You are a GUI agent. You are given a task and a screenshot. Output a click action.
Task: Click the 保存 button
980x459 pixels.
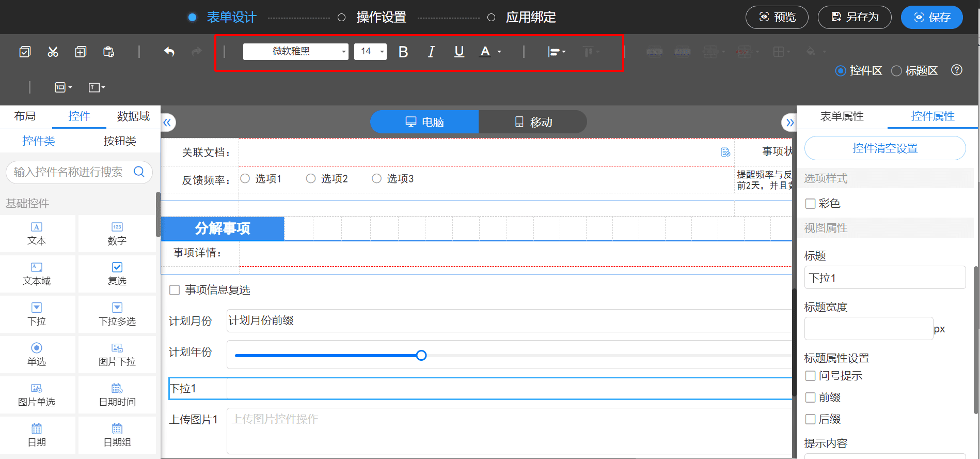[x=932, y=17]
